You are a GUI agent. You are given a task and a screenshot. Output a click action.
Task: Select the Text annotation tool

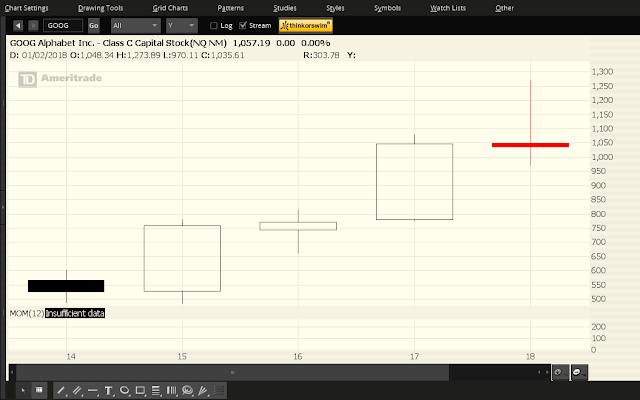tap(109, 391)
